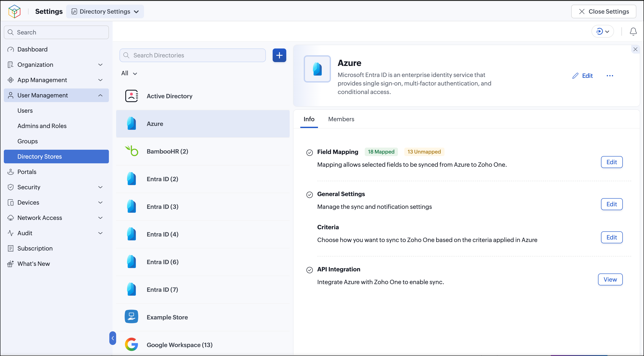
Task: Expand the App Management section chevron
Action: coord(101,80)
